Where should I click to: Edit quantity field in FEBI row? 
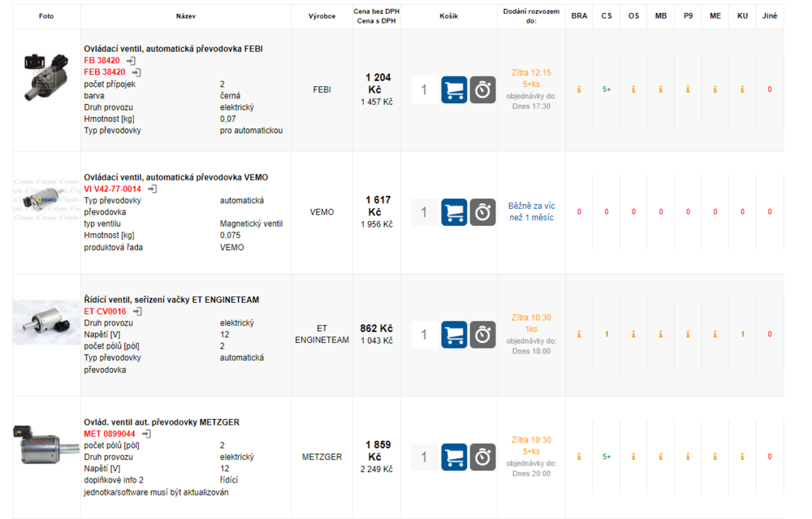(x=425, y=90)
